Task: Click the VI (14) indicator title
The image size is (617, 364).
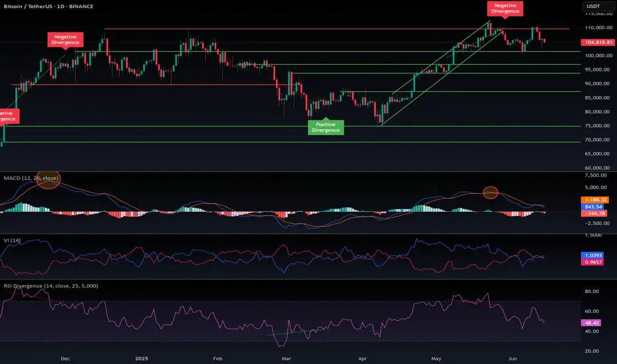Action: point(12,240)
